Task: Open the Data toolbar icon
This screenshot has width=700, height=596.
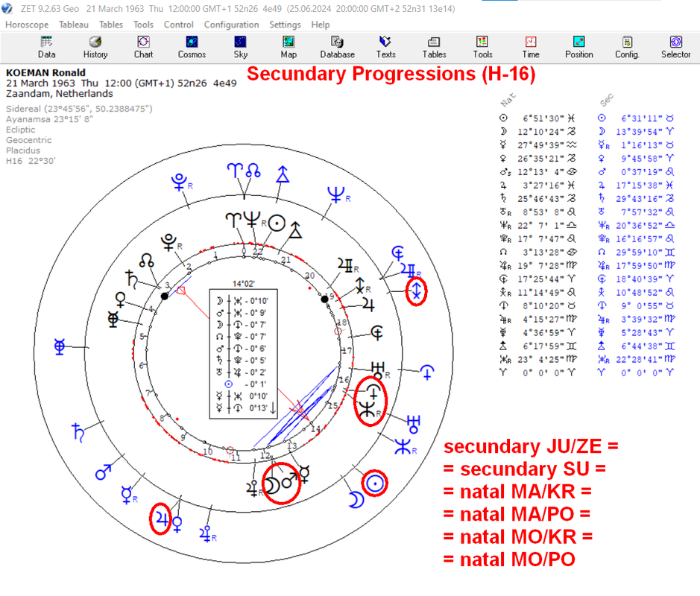Action: point(46,47)
